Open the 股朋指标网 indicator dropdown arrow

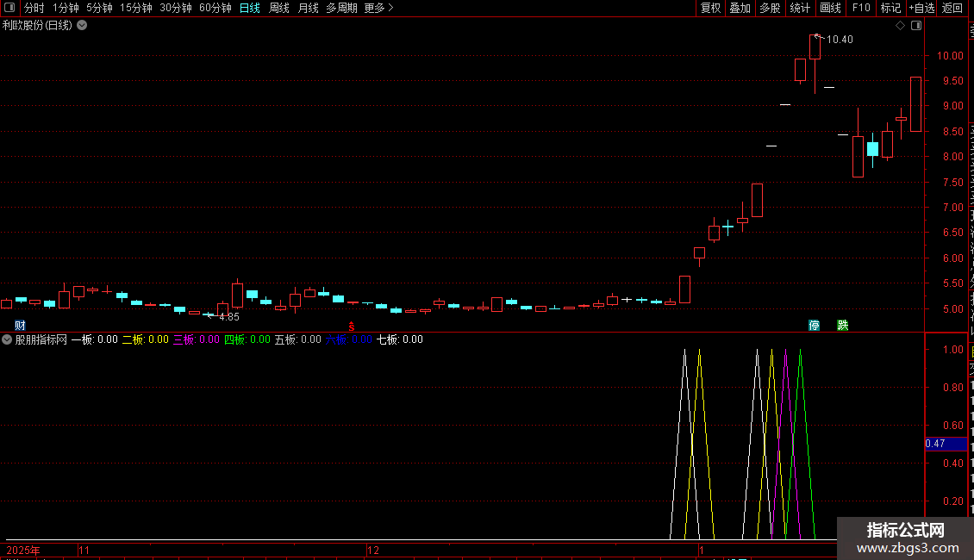7,339
